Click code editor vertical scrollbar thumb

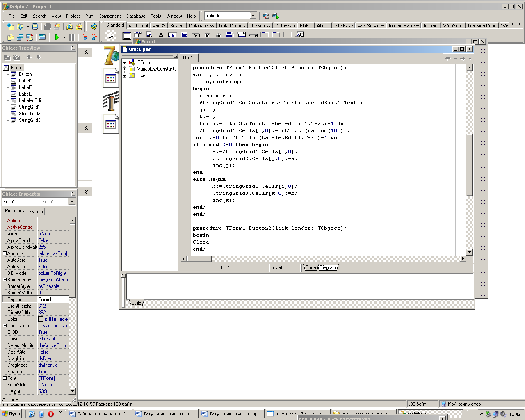470,164
